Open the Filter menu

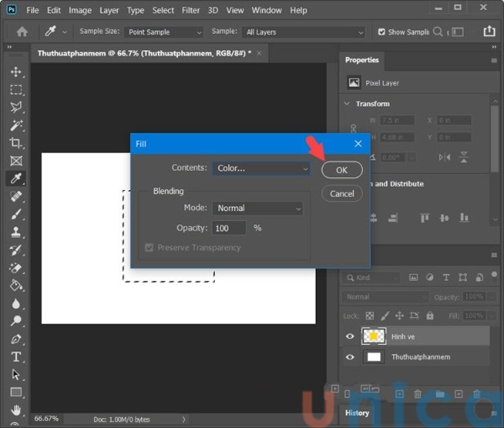191,10
